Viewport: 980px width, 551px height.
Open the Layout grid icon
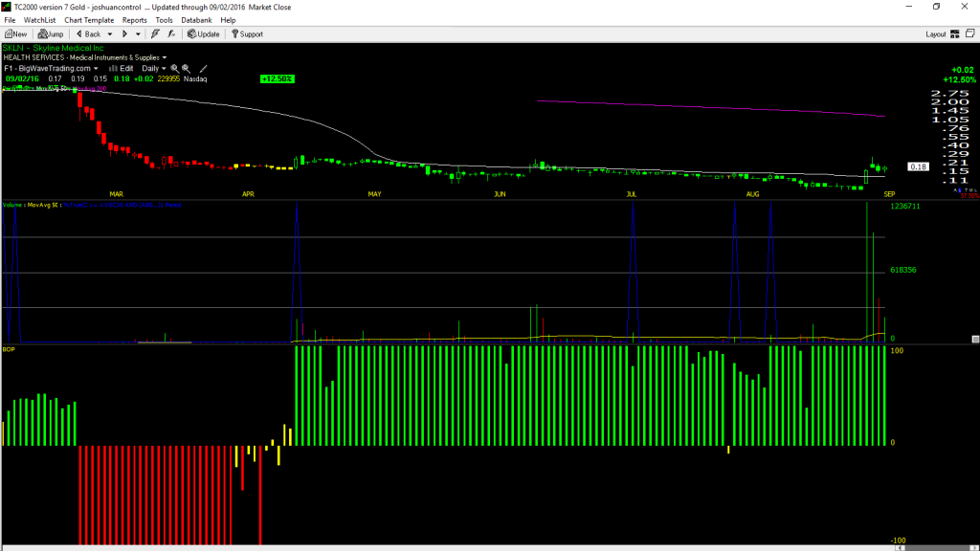point(955,34)
